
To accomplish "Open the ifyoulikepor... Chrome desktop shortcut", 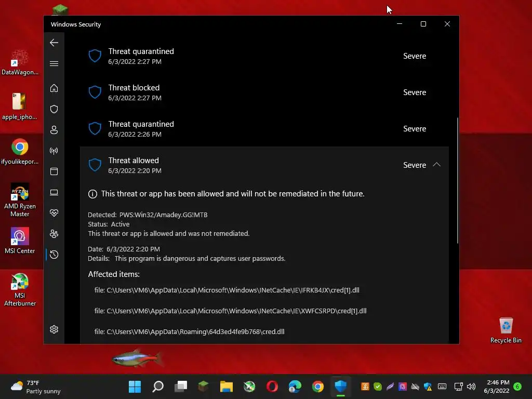I will click(20, 151).
